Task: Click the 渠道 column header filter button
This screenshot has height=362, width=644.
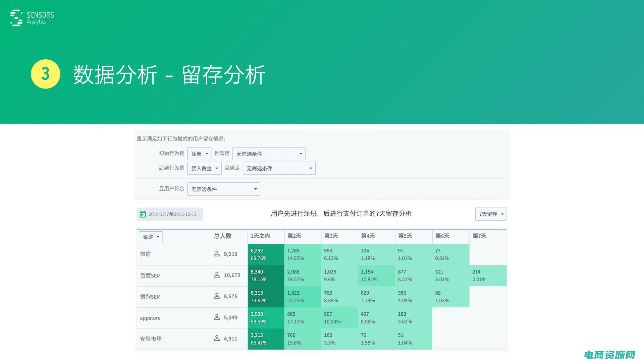Action: coord(150,236)
